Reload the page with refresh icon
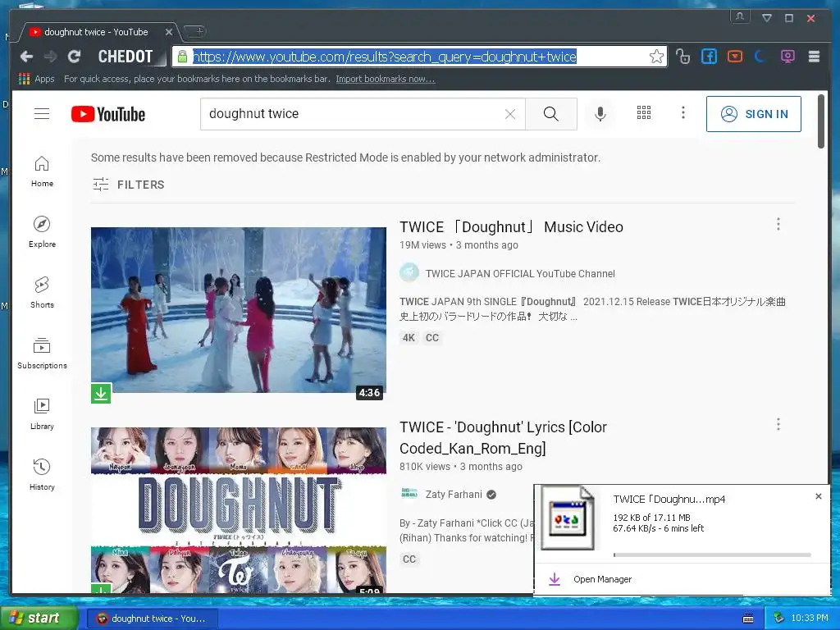The height and width of the screenshot is (630, 840). click(x=74, y=57)
